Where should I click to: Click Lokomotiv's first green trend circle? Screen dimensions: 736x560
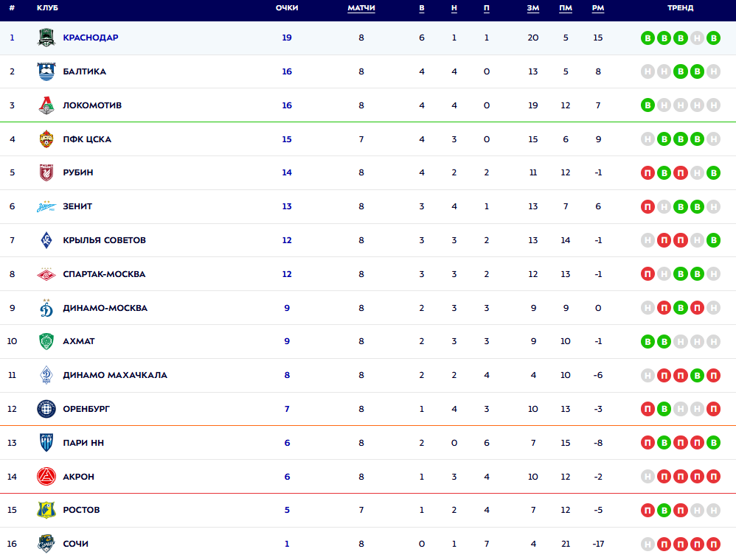(648, 105)
